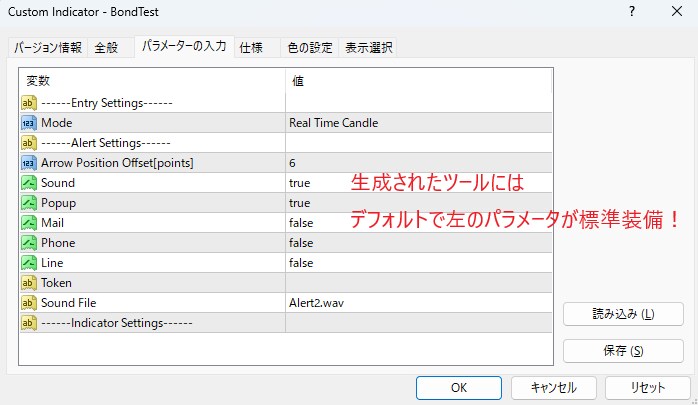Select the ------Indicator Settings------ label
Image resolution: width=698 pixels, height=405 pixels.
click(x=117, y=324)
